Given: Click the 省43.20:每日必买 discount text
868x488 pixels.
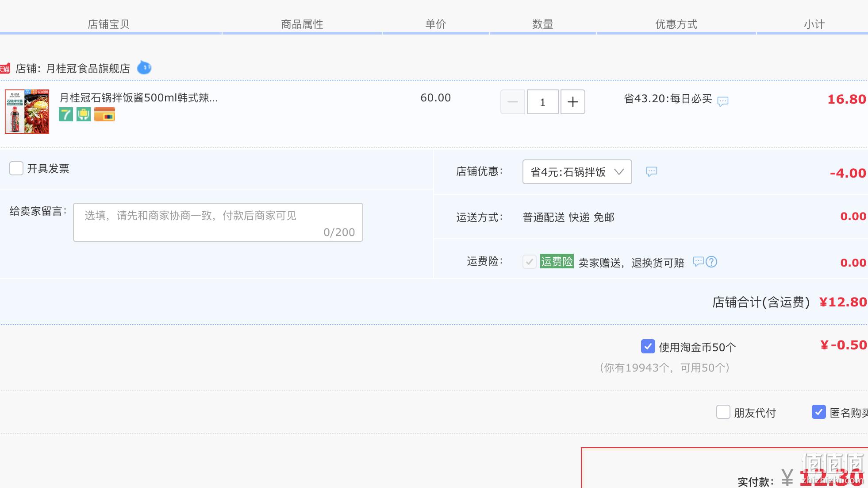Looking at the screenshot, I should pyautogui.click(x=668, y=99).
